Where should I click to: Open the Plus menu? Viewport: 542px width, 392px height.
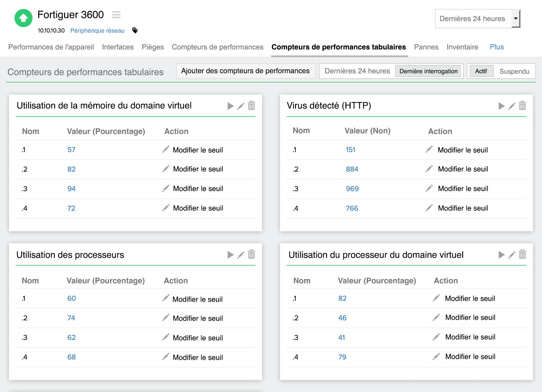(497, 47)
